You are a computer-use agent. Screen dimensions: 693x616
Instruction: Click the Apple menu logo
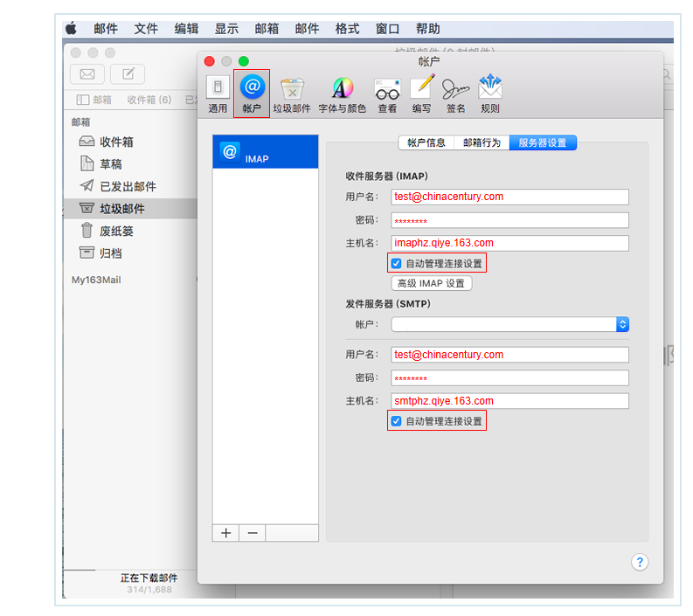(71, 29)
